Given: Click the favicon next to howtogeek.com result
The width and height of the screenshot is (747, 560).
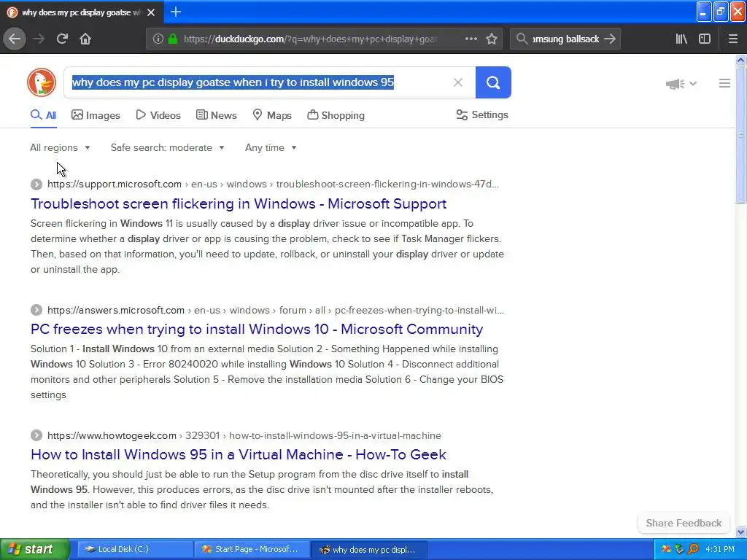Looking at the screenshot, I should tap(36, 435).
